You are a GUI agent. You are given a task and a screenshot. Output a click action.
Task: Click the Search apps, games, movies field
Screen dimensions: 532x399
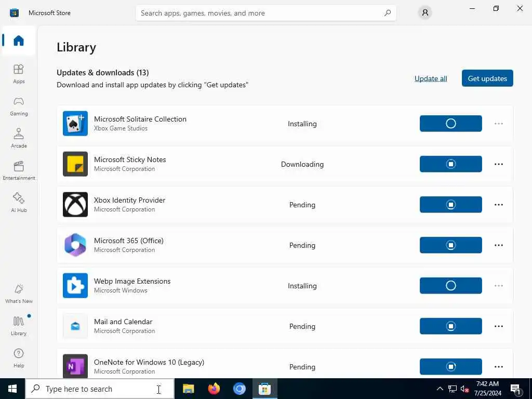pyautogui.click(x=265, y=13)
